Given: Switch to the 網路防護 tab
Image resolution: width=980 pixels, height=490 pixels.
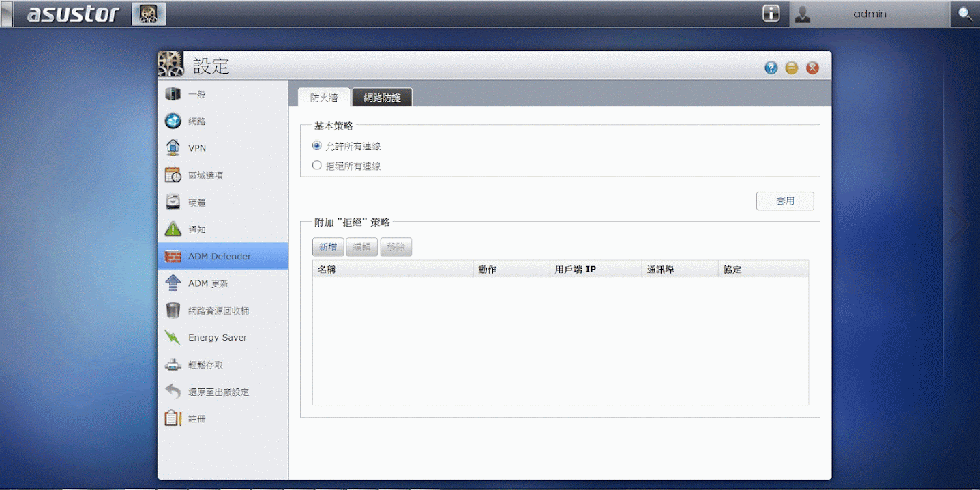Looking at the screenshot, I should point(382,98).
